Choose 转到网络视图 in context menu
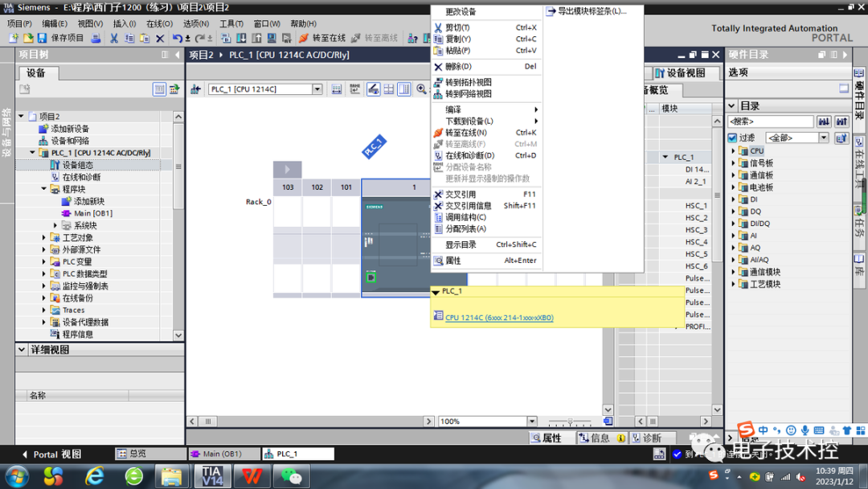Screen dimensions: 868x489 tap(469, 93)
